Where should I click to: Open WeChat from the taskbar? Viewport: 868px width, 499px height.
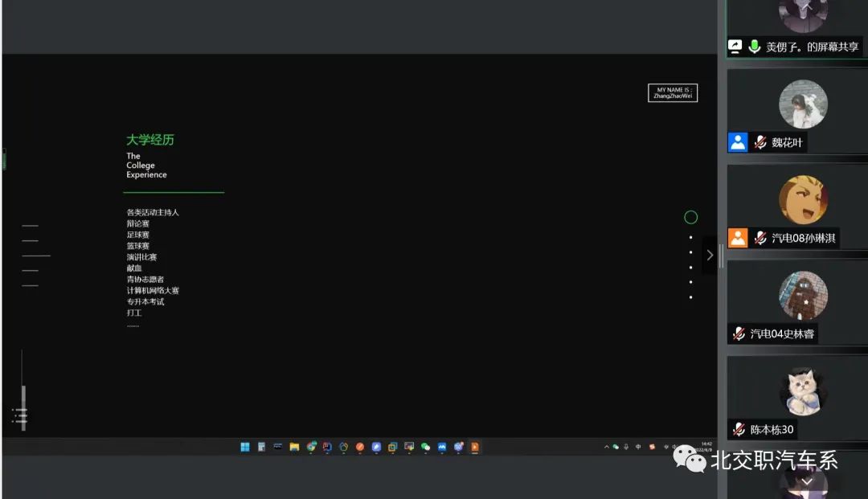tap(426, 447)
